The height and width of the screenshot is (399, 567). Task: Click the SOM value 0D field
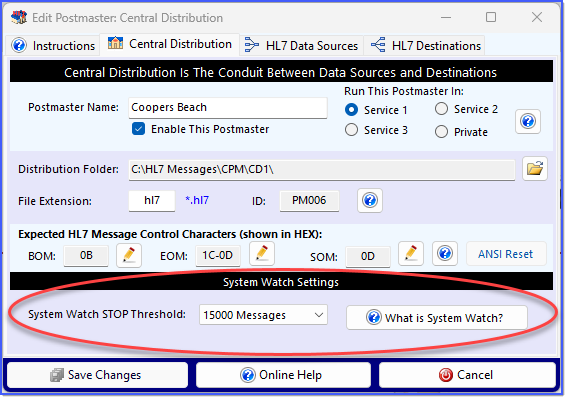[368, 256]
